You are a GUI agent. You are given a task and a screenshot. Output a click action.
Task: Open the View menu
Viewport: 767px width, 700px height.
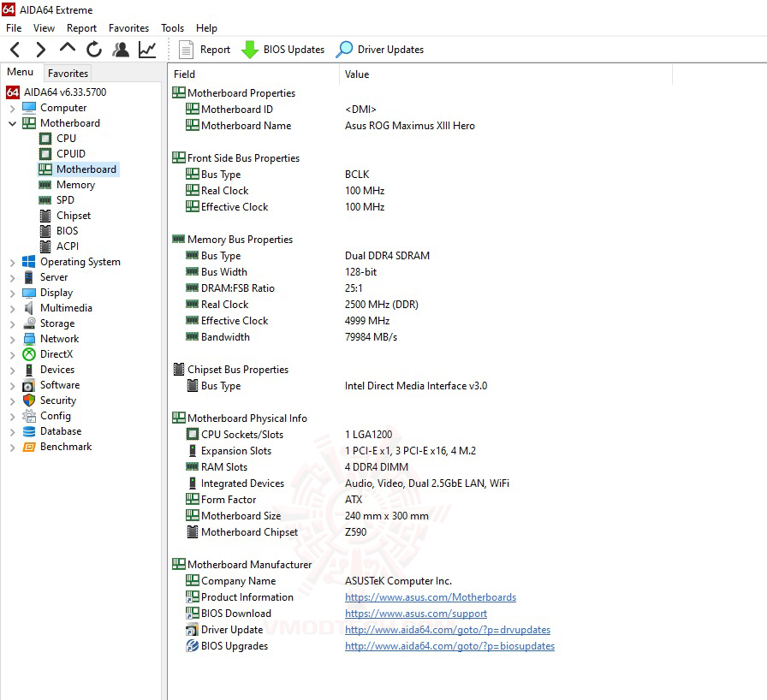pyautogui.click(x=44, y=28)
